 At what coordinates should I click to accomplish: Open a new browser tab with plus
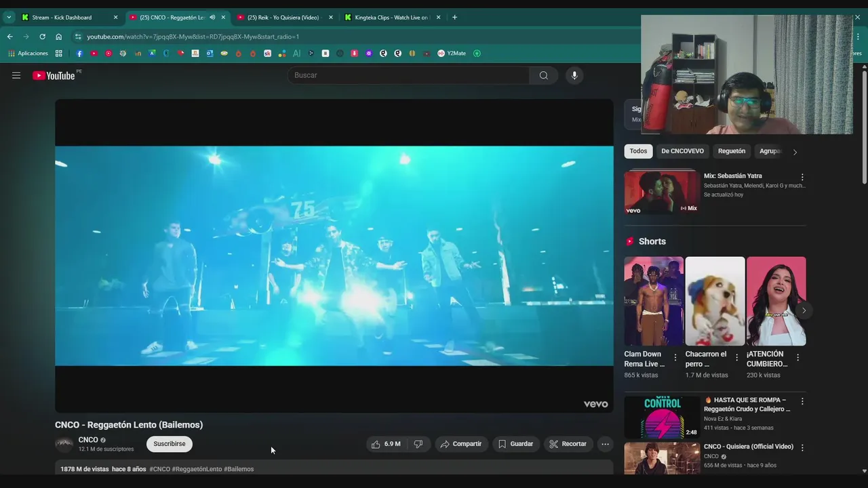(x=454, y=18)
